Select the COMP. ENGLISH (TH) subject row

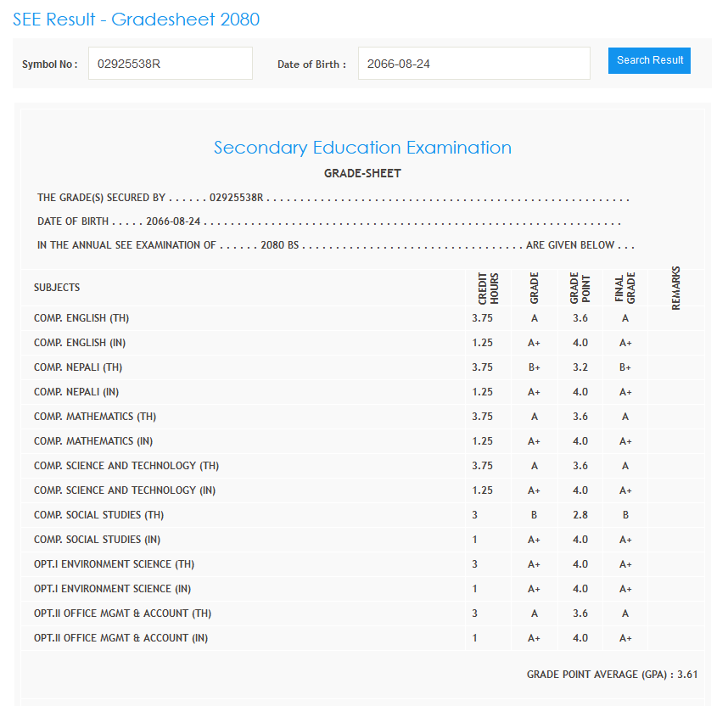point(81,318)
